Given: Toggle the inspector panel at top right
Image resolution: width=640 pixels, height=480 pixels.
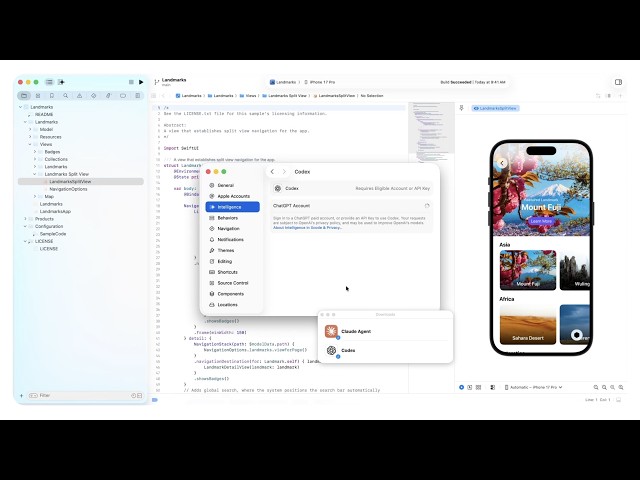Looking at the screenshot, I should pyautogui.click(x=618, y=82).
